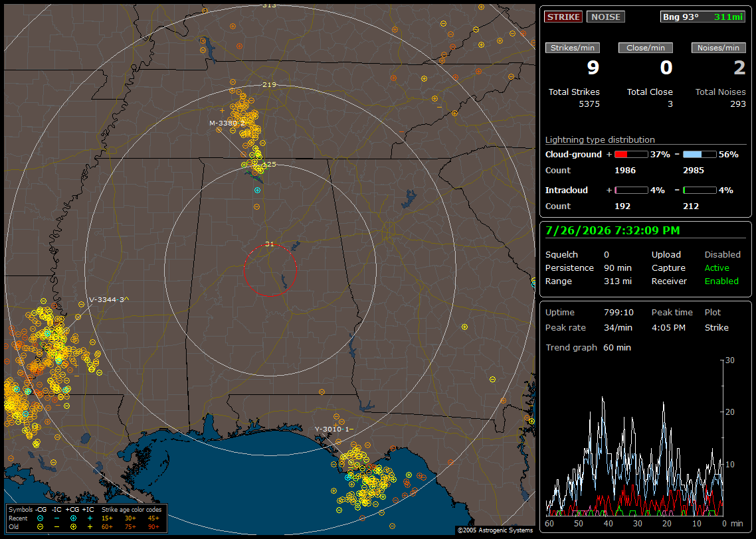
Task: Click the recent +IC cyan plus symbol
Action: 90,518
